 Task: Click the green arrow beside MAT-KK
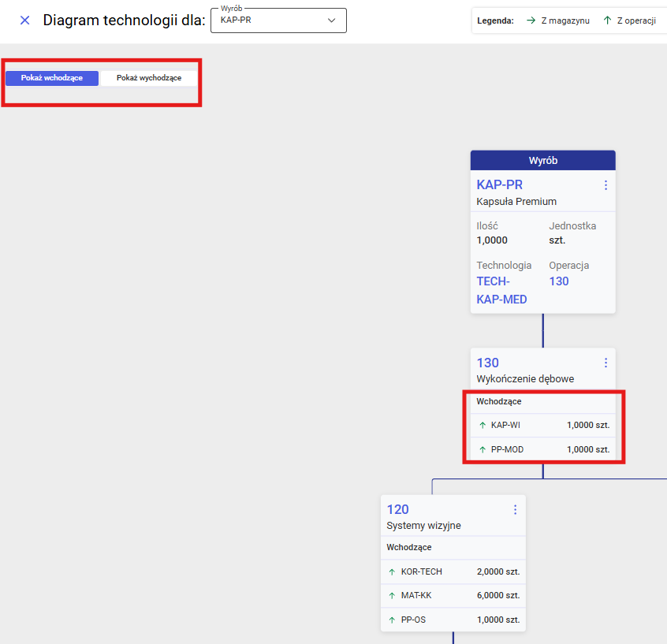pyautogui.click(x=392, y=596)
